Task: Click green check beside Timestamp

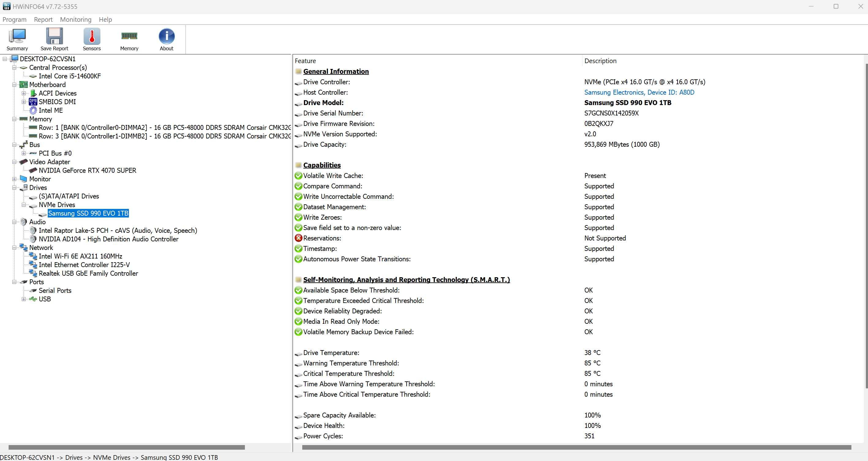Action: (298, 249)
